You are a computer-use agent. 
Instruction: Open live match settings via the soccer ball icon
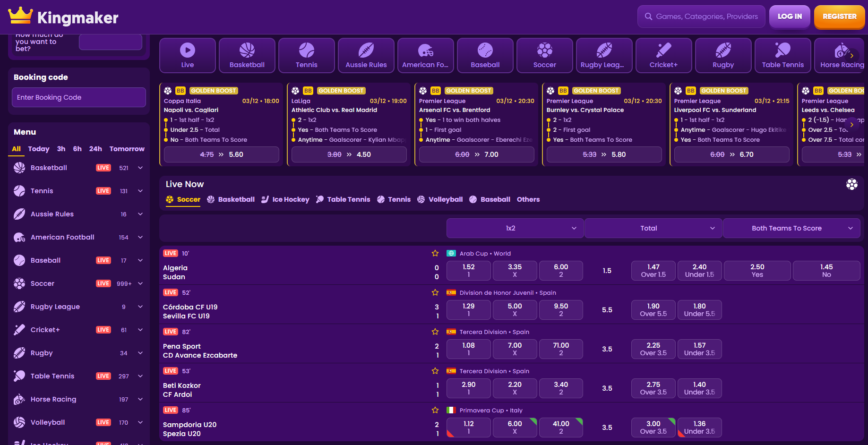[852, 184]
